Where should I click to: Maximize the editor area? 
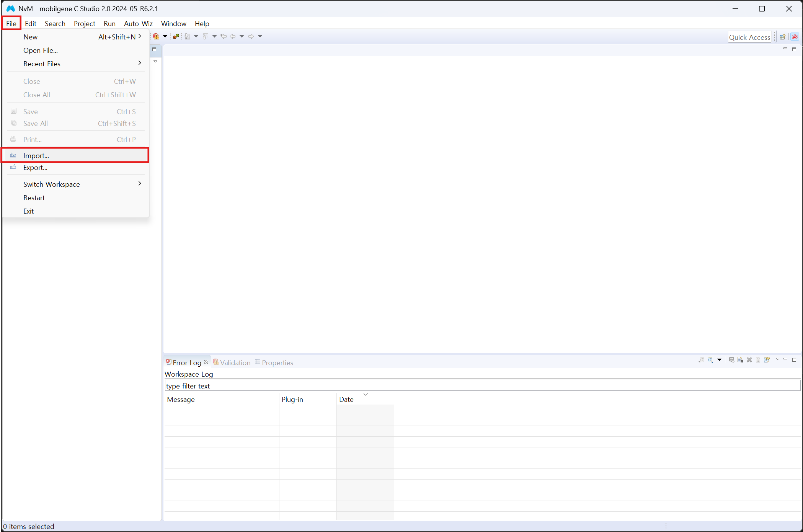click(794, 49)
